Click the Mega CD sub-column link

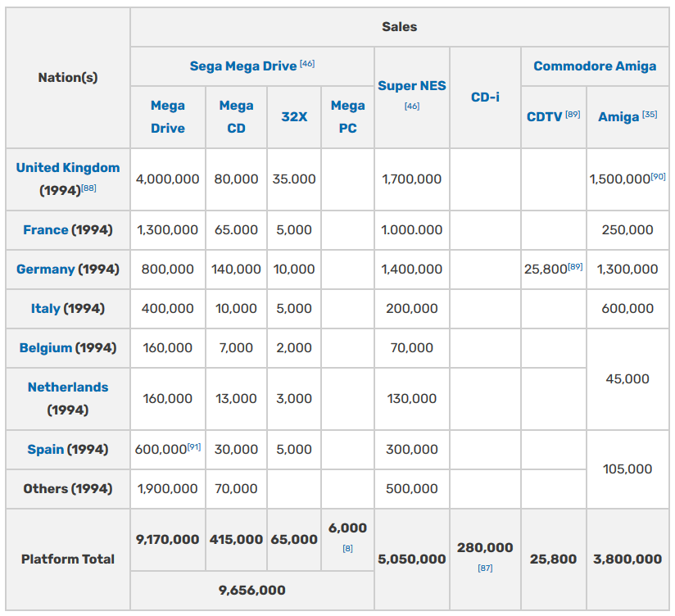coord(237,116)
